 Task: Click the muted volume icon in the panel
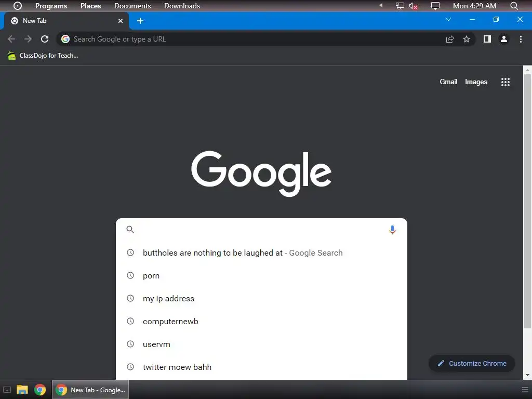[x=413, y=6]
